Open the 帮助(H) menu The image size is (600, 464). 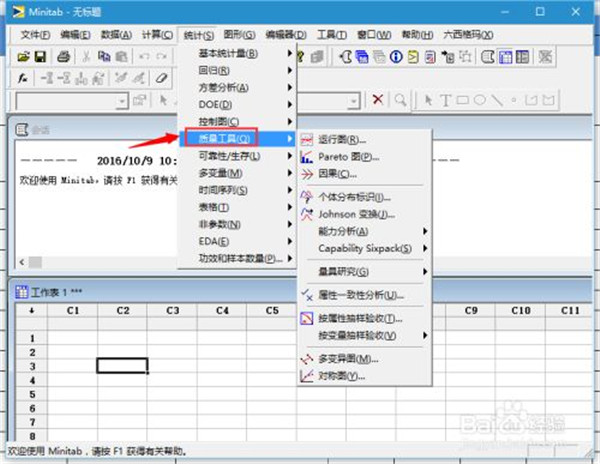[417, 35]
